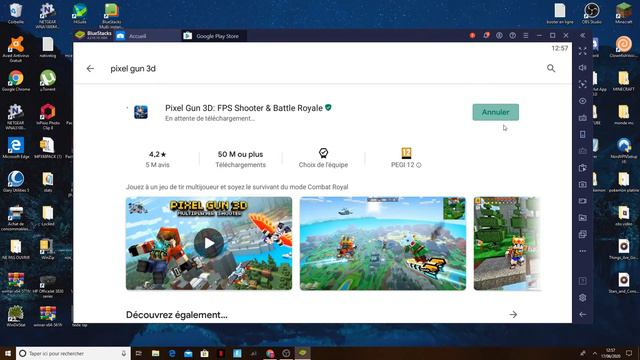Open the third partially visible game screenshot
Viewport: 640px width, 360px height.
click(507, 243)
